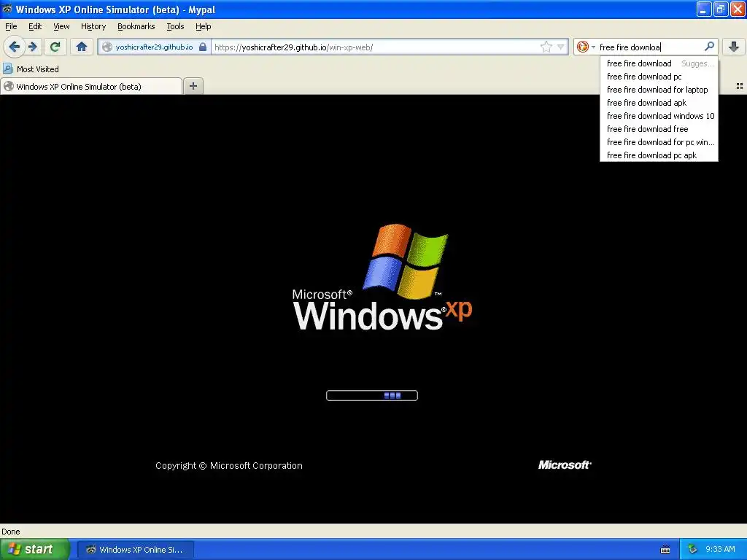Minimize the Mypal browser window
The image size is (747, 560).
[x=704, y=9]
